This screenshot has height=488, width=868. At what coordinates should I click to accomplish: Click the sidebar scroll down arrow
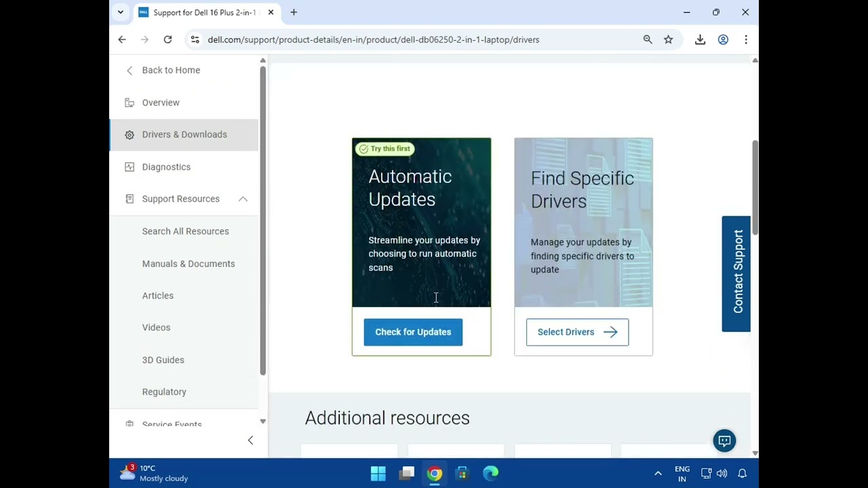262,422
